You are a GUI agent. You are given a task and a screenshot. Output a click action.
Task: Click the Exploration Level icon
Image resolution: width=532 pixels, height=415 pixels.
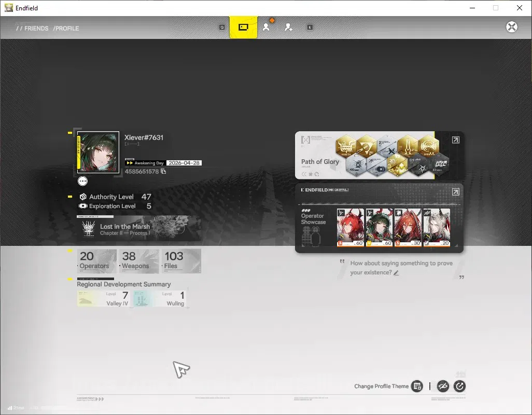[x=83, y=206]
